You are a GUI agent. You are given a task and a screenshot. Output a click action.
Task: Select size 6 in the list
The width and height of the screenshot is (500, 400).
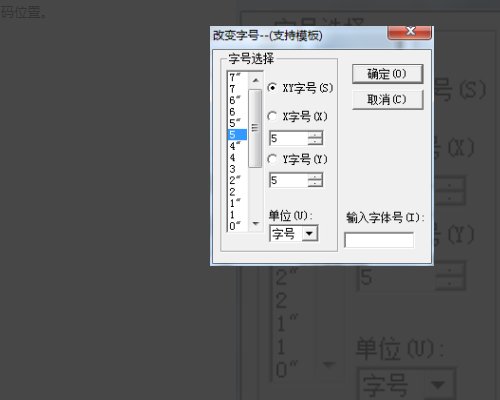pyautogui.click(x=237, y=112)
